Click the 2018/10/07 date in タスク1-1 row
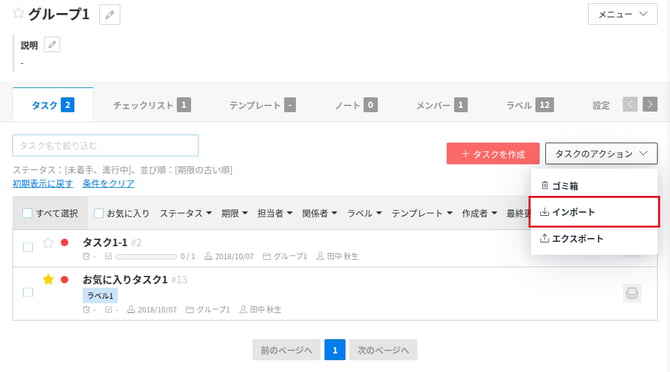The height and width of the screenshot is (372, 670). (234, 256)
